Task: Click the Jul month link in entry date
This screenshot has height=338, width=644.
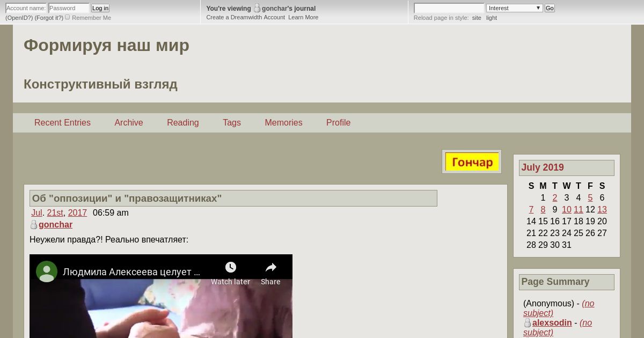Action: [36, 213]
